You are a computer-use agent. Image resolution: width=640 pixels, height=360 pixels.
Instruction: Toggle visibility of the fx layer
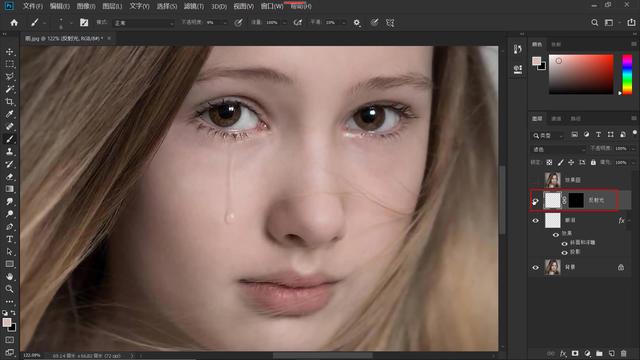(x=536, y=221)
